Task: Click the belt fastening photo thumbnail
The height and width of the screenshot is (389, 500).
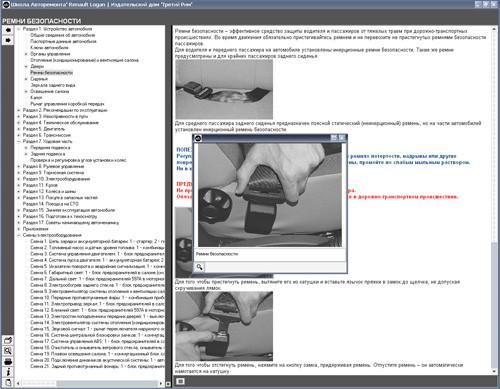Action: (x=224, y=326)
